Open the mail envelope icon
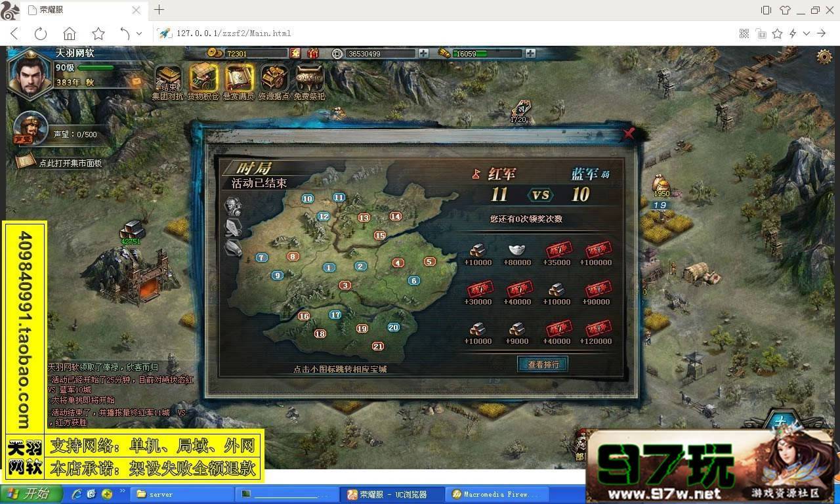This screenshot has height=504, width=840. click(x=136, y=81)
